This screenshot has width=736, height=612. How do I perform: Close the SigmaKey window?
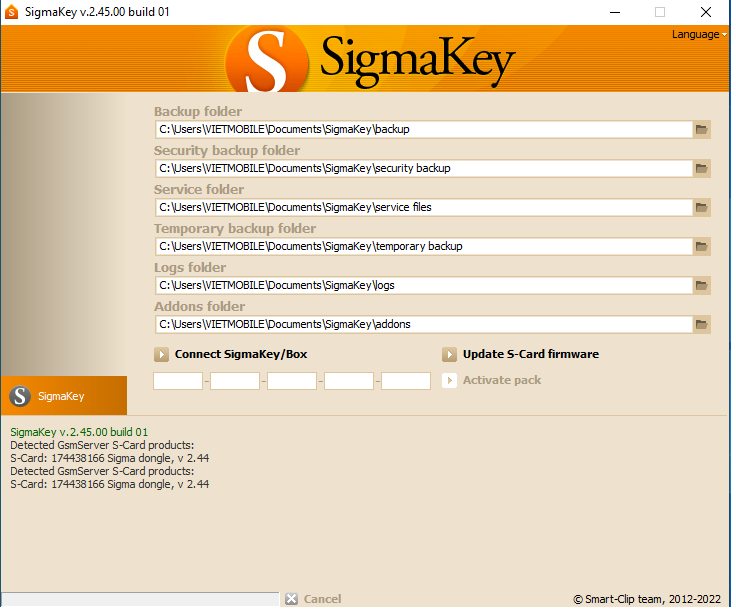tap(706, 12)
